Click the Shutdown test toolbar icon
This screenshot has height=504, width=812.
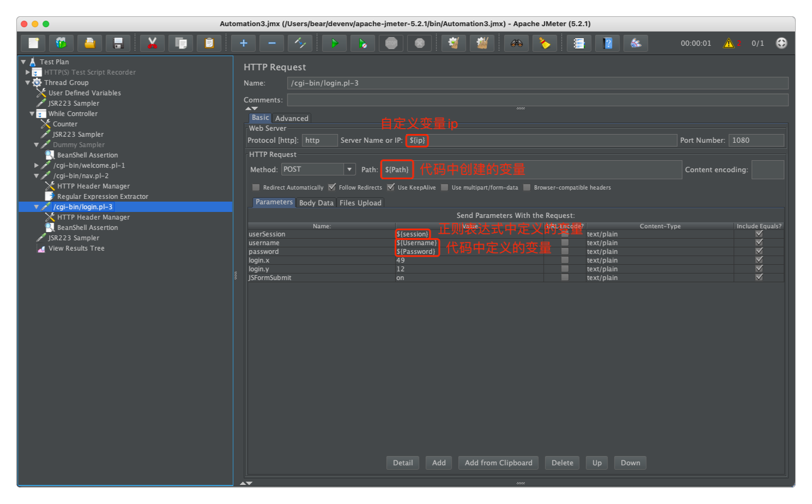[x=419, y=43]
